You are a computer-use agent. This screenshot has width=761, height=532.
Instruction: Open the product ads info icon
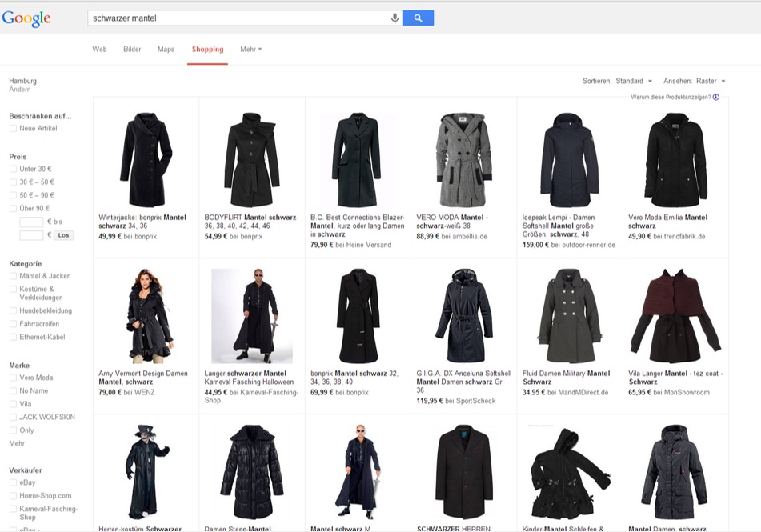(x=716, y=97)
